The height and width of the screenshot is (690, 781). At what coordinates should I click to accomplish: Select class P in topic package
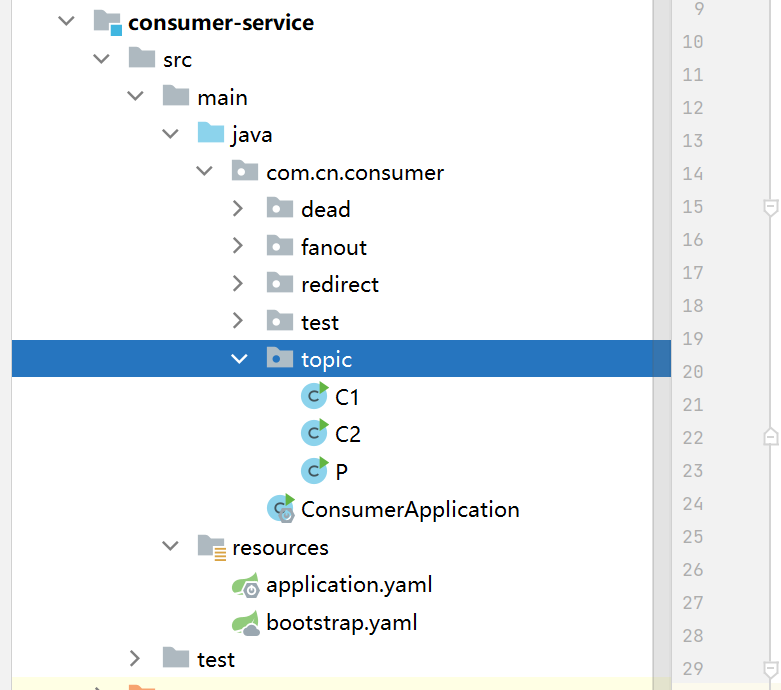point(342,472)
